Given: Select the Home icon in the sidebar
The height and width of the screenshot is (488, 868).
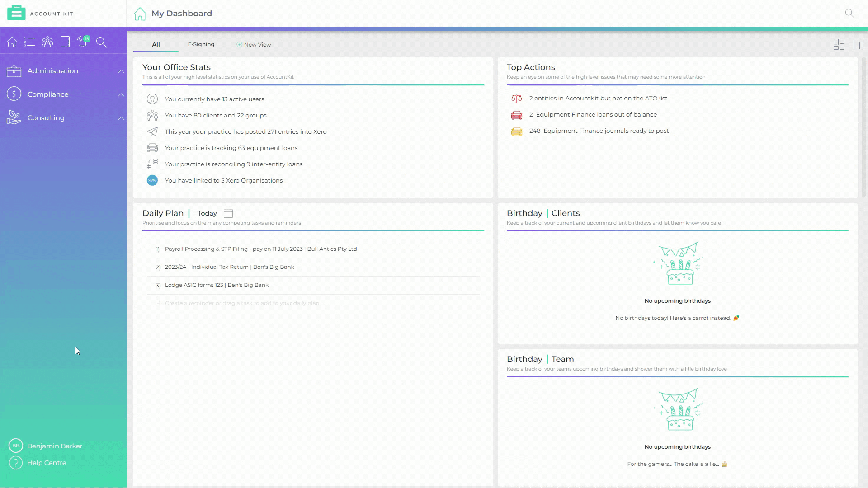Looking at the screenshot, I should coord(12,42).
